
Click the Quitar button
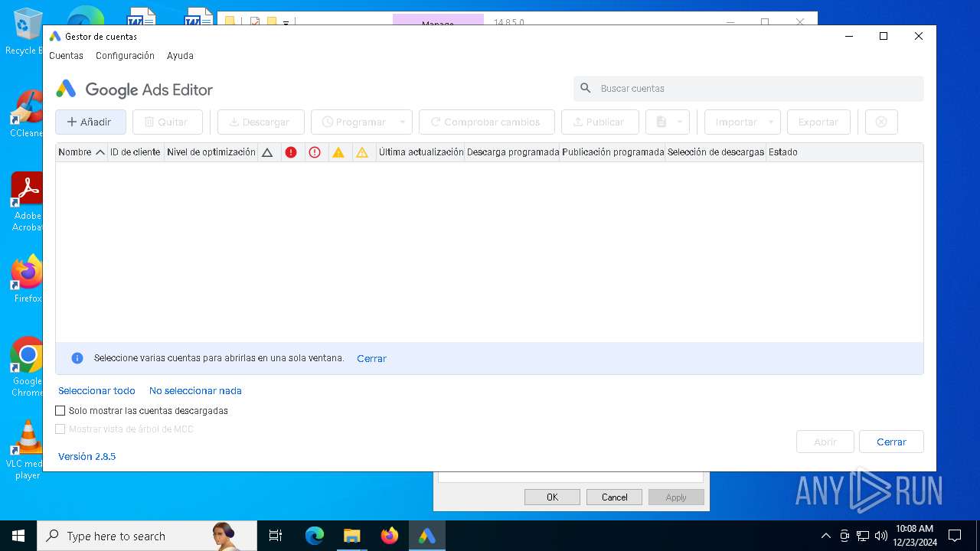click(168, 122)
